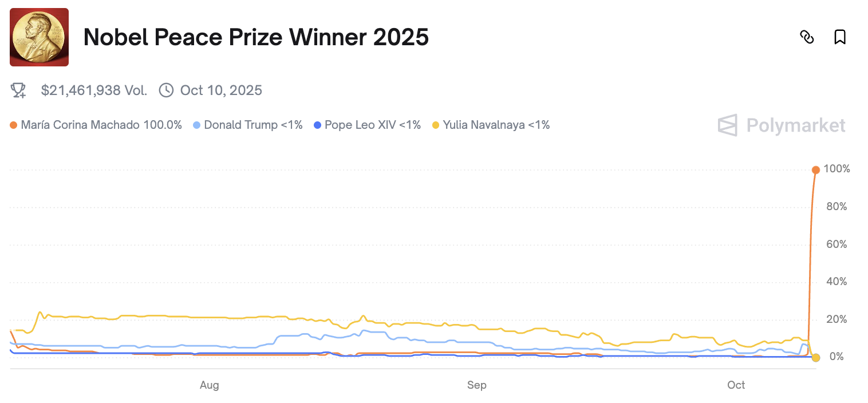Toggle the Pope Leo XIV series off
This screenshot has width=868, height=403.
coord(372,125)
